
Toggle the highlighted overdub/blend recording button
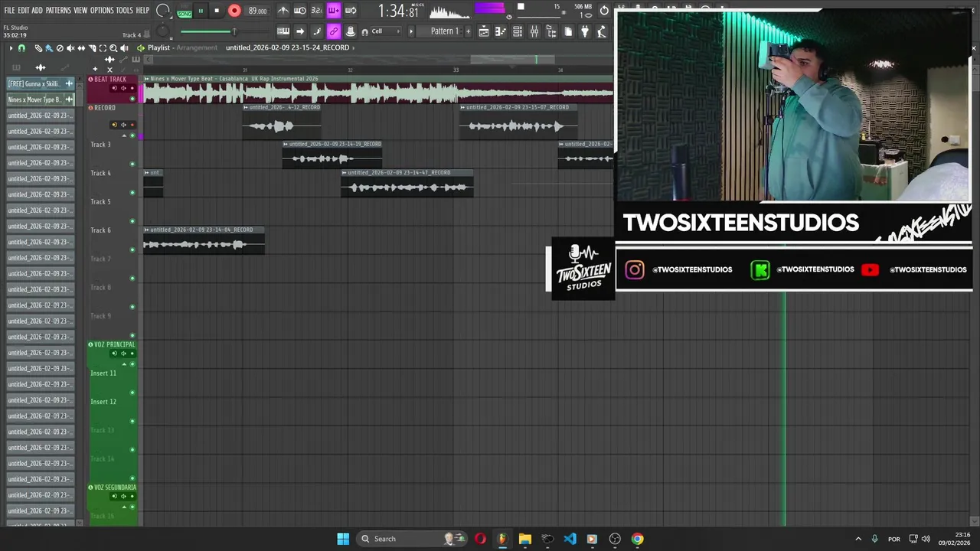coord(333,11)
